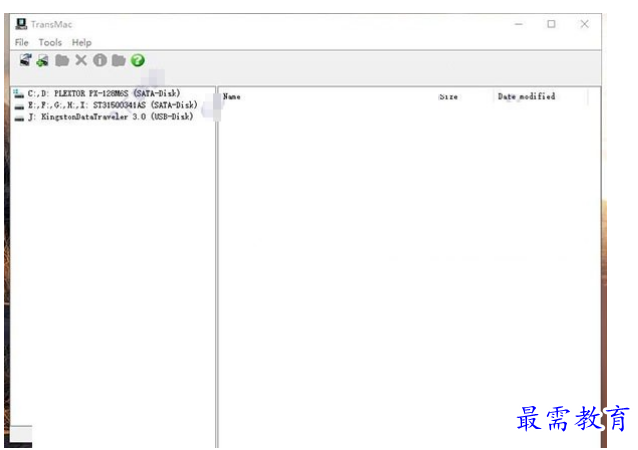Screen dimensions: 638x450
Task: Close the TransMac window
Action: [585, 24]
